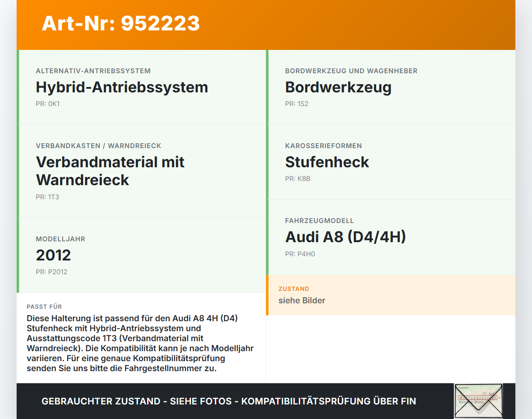Select the Art-Nr: 952223 heading
This screenshot has height=419, width=532.
click(x=121, y=24)
